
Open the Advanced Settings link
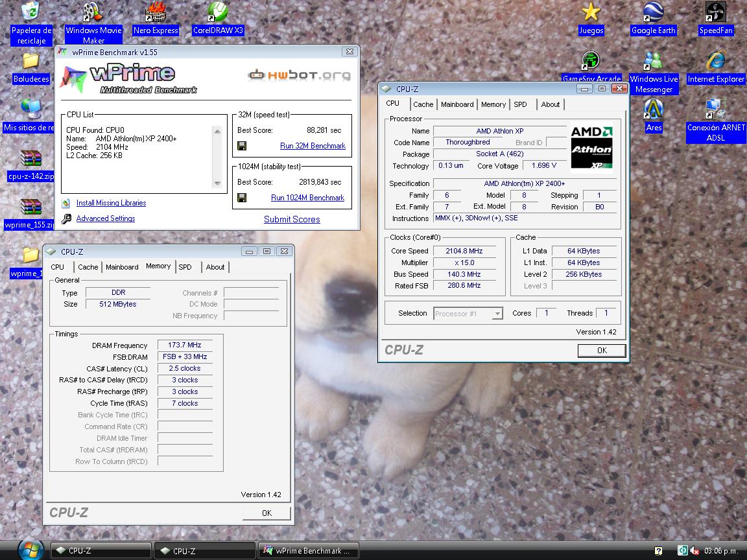(105, 218)
